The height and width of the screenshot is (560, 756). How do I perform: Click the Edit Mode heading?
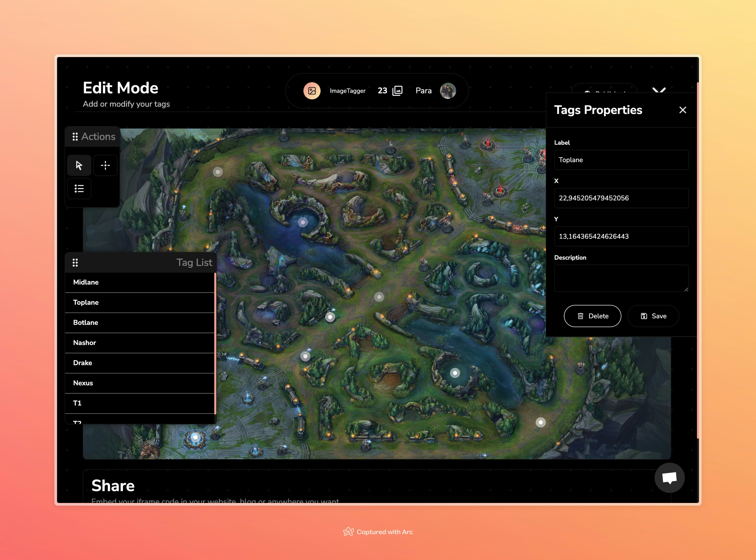click(120, 88)
